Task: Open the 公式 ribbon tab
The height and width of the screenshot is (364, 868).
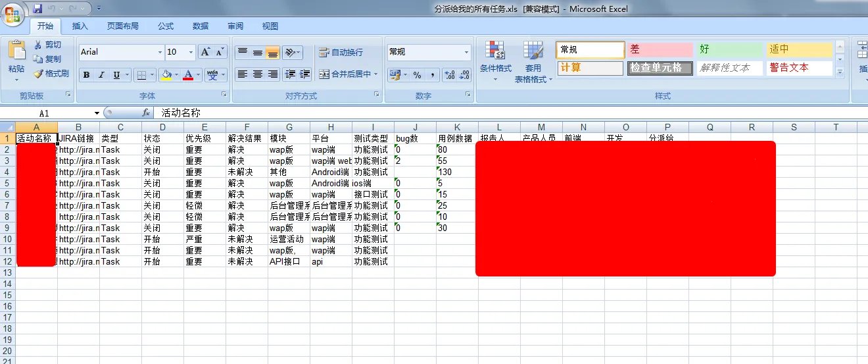Action: (x=166, y=26)
